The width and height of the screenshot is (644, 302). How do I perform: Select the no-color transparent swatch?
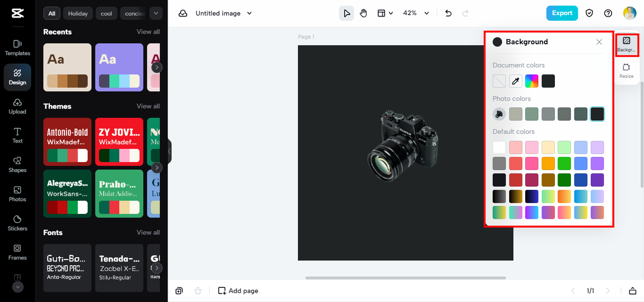coord(499,81)
